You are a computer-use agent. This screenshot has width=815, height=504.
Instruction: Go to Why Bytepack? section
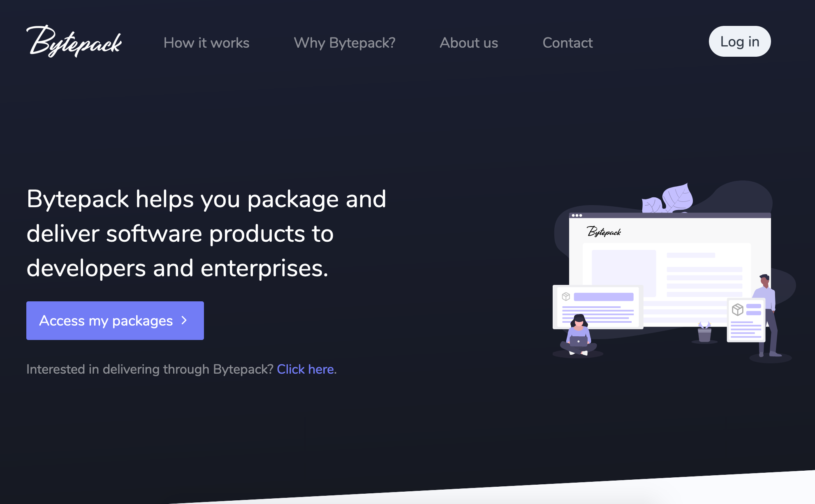click(x=344, y=43)
